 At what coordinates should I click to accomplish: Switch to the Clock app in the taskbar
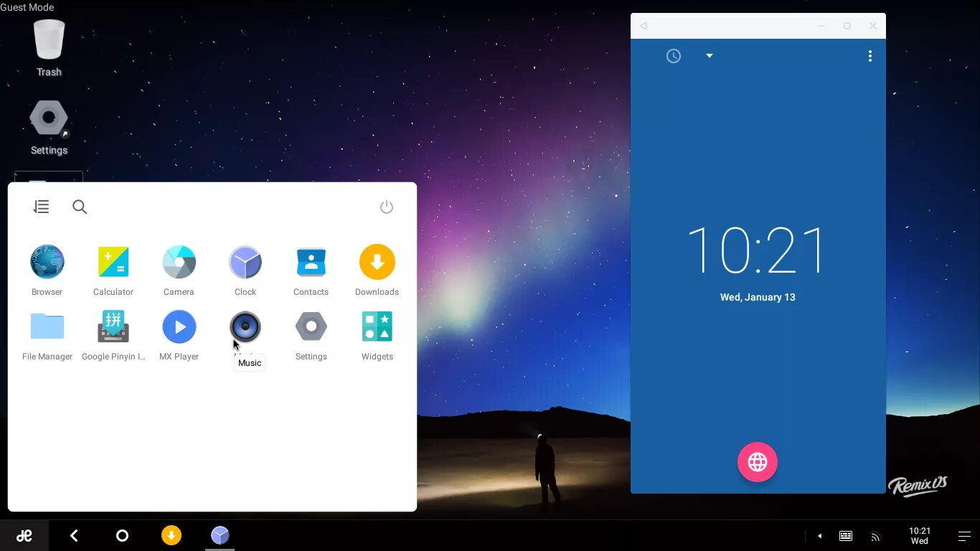tap(220, 535)
